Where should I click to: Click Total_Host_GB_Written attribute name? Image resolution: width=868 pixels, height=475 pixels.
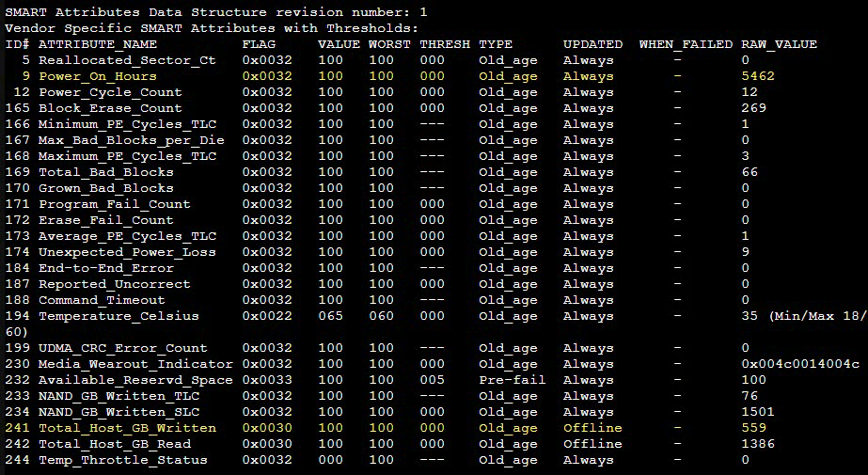click(127, 430)
